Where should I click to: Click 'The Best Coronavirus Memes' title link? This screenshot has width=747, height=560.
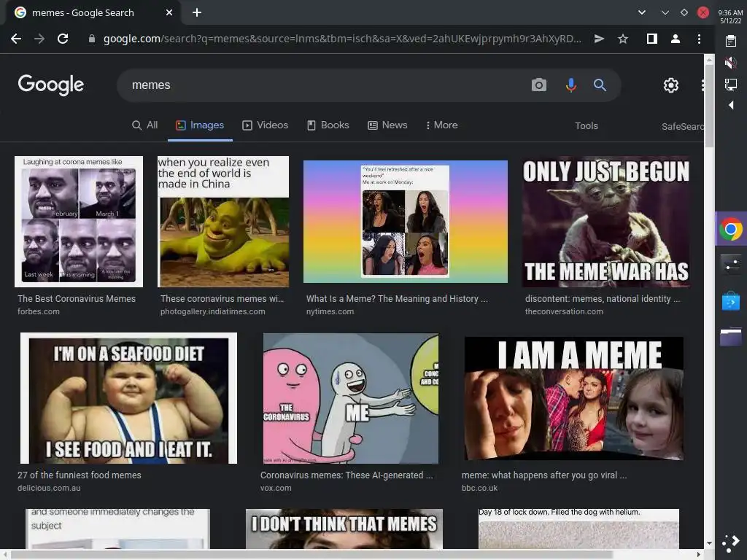pos(77,299)
